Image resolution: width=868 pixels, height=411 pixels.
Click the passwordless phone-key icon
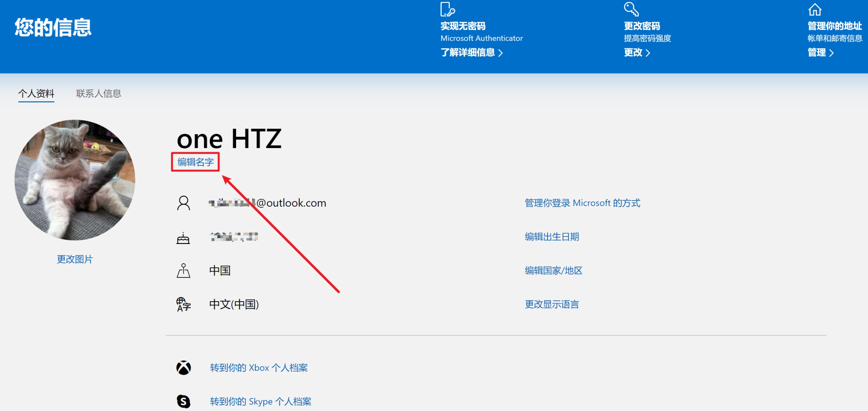(448, 9)
